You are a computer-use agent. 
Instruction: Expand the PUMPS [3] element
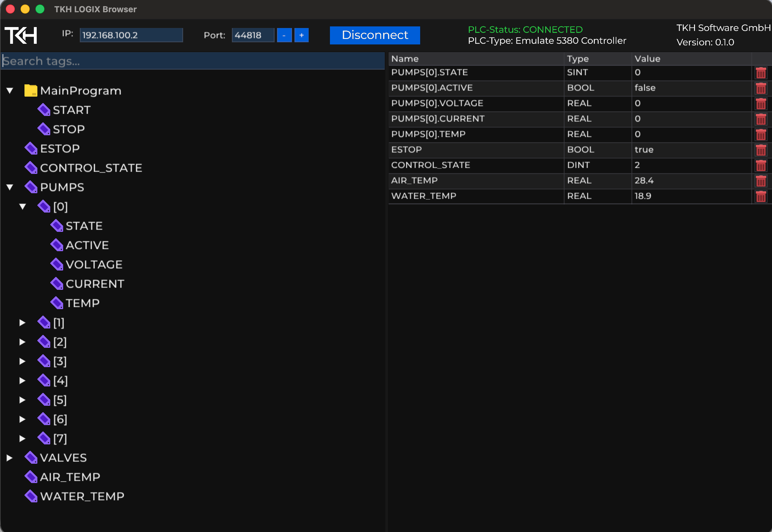tap(22, 361)
